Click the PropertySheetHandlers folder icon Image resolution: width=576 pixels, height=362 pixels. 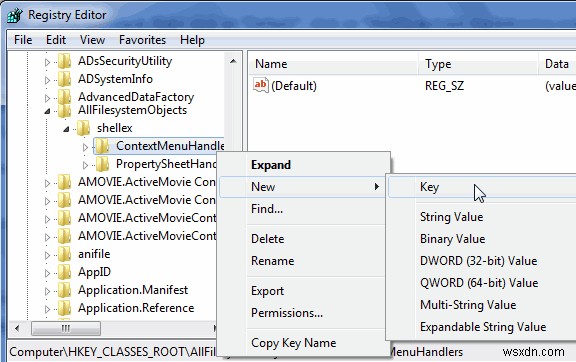click(102, 164)
